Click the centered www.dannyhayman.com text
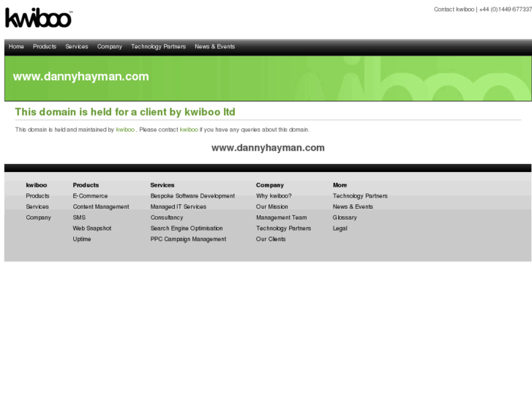Viewport: 532px width, 399px height. pos(268,148)
